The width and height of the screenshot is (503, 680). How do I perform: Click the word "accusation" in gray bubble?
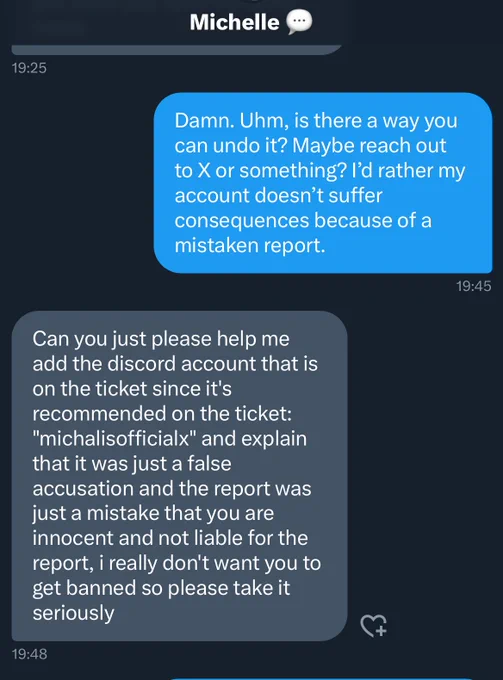coord(83,489)
